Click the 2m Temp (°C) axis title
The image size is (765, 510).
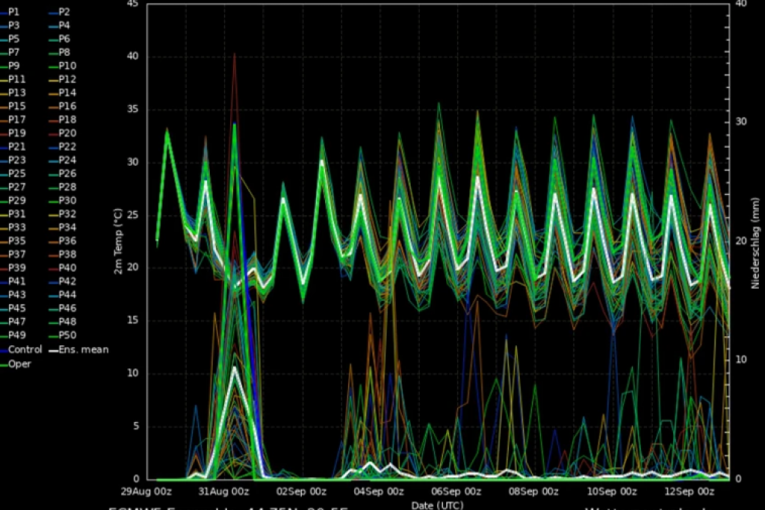click(x=118, y=242)
